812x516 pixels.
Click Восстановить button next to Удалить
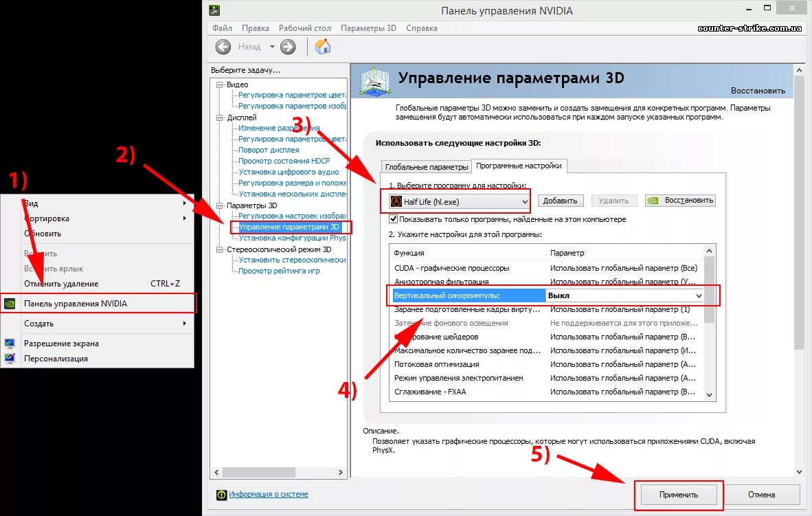[681, 201]
